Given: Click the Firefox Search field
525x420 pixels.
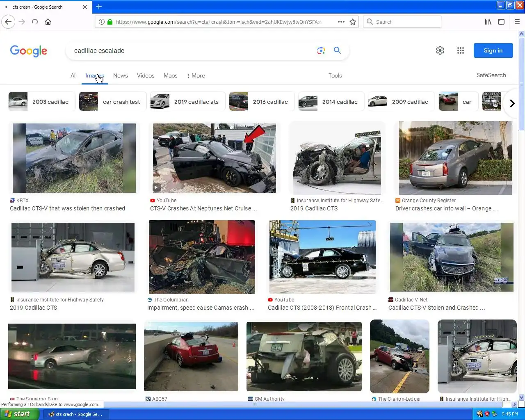Looking at the screenshot, I should point(402,22).
